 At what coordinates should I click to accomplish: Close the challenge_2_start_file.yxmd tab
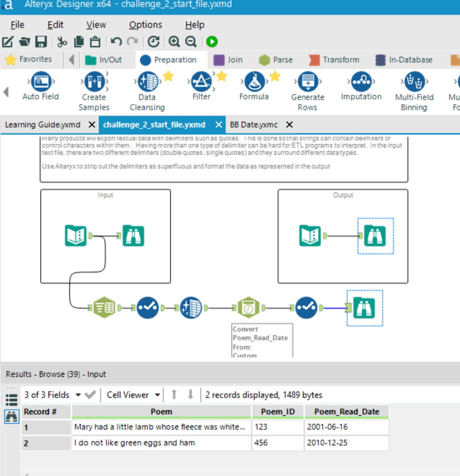219,125
